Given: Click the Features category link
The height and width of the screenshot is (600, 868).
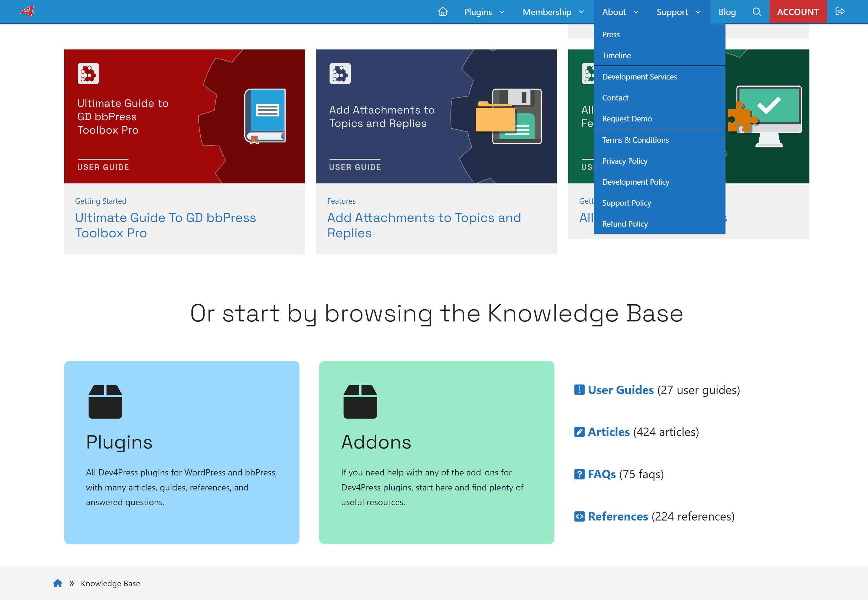Looking at the screenshot, I should (341, 201).
